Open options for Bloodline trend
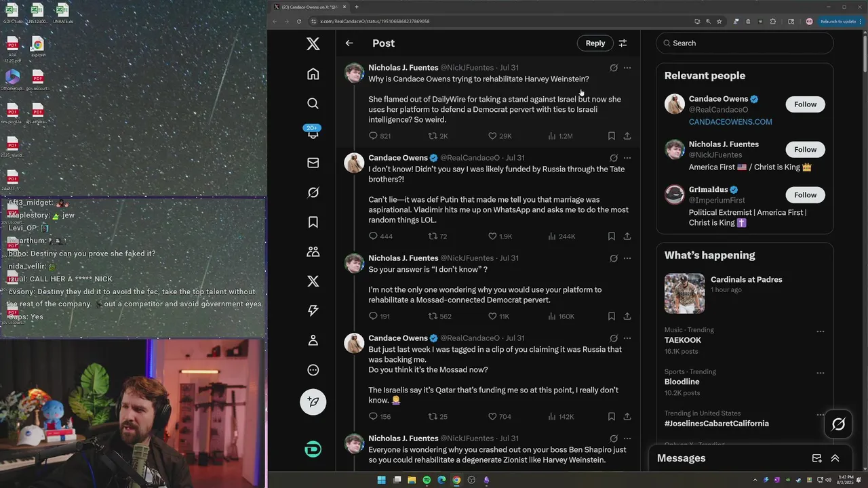868x488 pixels. click(x=820, y=373)
